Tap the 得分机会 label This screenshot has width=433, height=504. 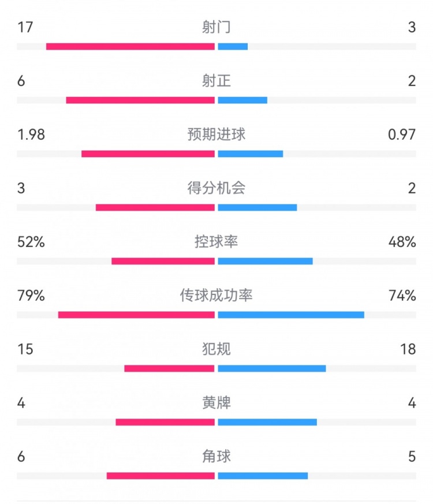click(x=216, y=188)
